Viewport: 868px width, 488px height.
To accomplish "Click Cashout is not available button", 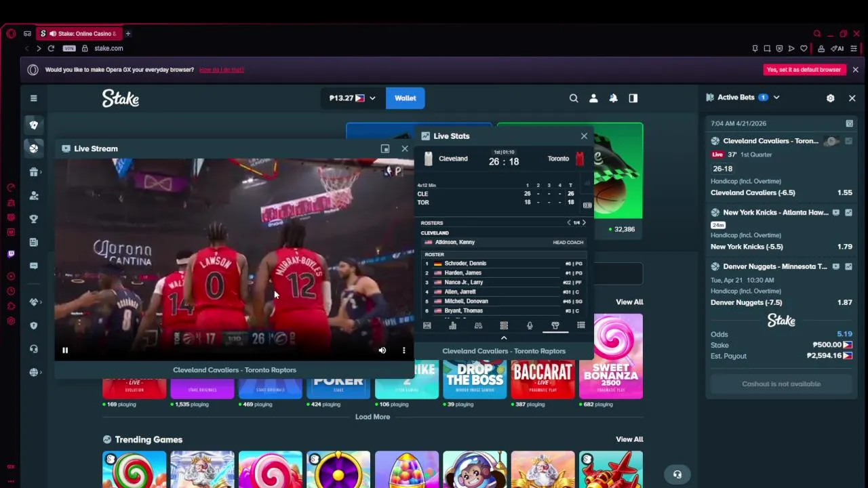I will 781,384.
